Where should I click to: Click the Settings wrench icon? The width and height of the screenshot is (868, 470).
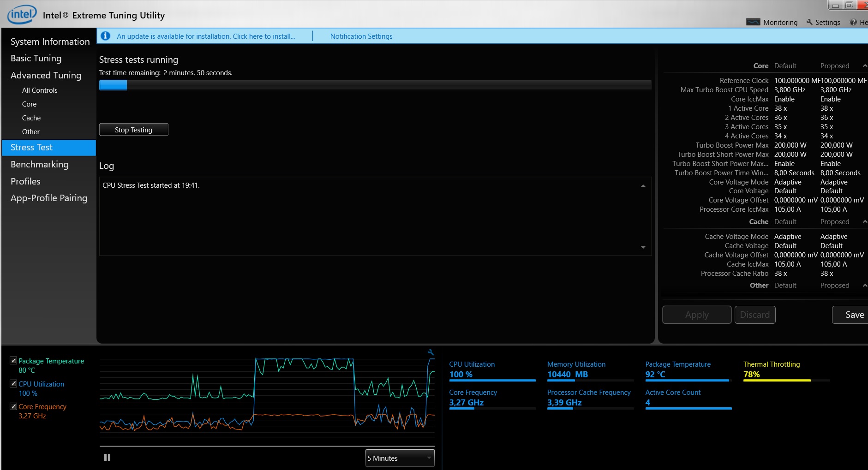point(809,22)
